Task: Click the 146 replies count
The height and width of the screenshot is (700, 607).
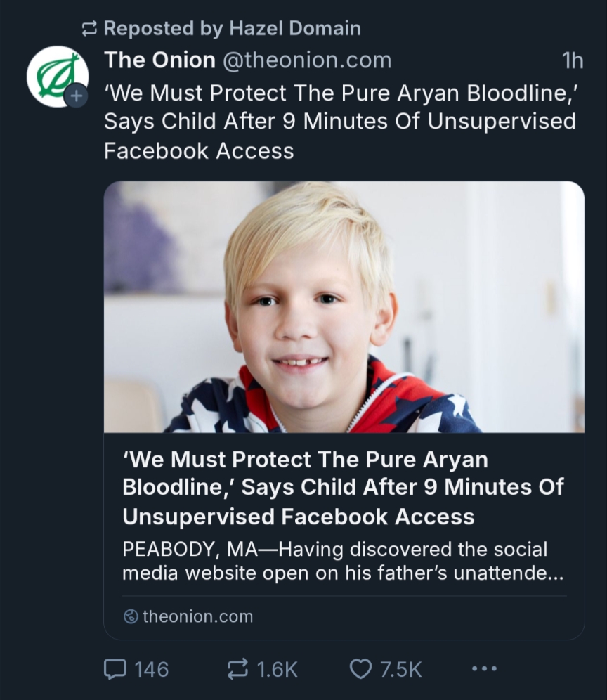Action: click(151, 669)
